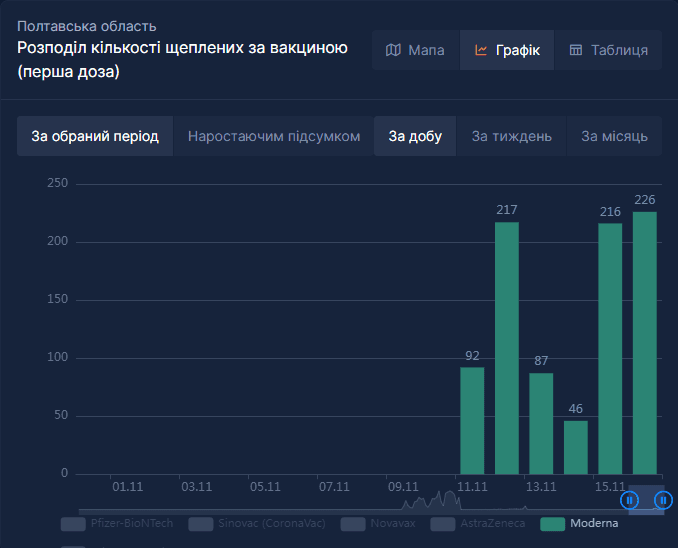The width and height of the screenshot is (678, 548).
Task: Hide the Moderna series in legend
Action: tap(579, 524)
